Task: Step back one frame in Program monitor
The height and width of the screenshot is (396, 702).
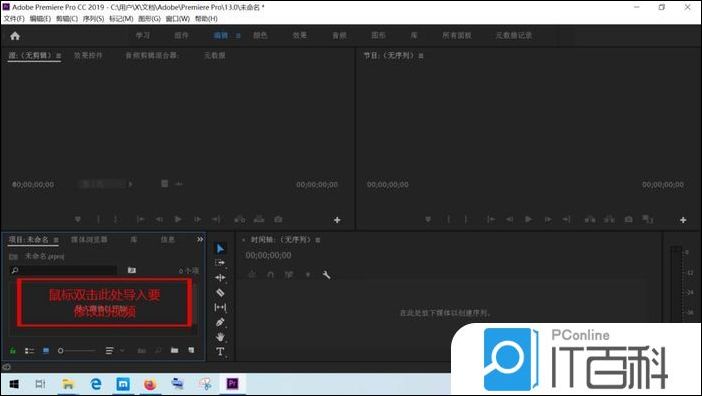Action: click(509, 219)
